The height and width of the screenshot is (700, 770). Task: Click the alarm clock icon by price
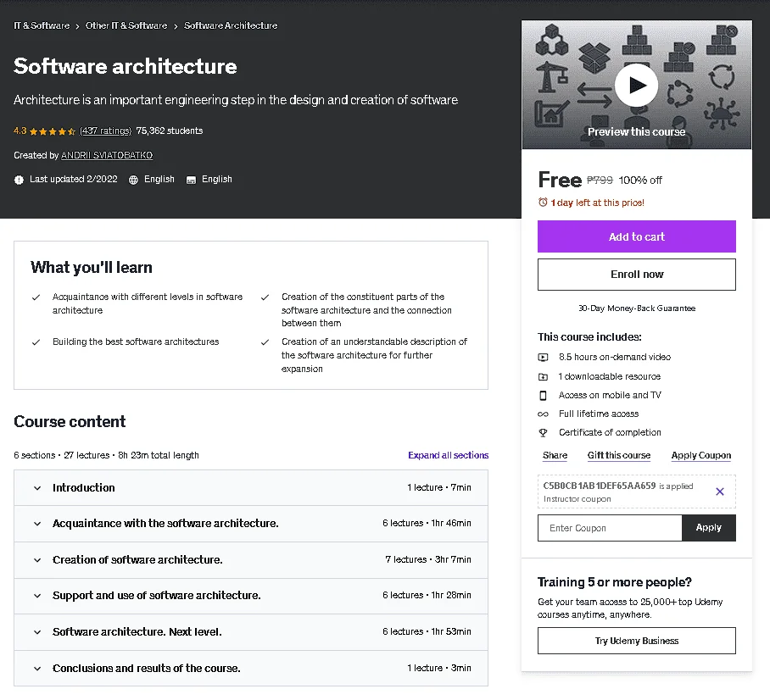[x=543, y=203]
